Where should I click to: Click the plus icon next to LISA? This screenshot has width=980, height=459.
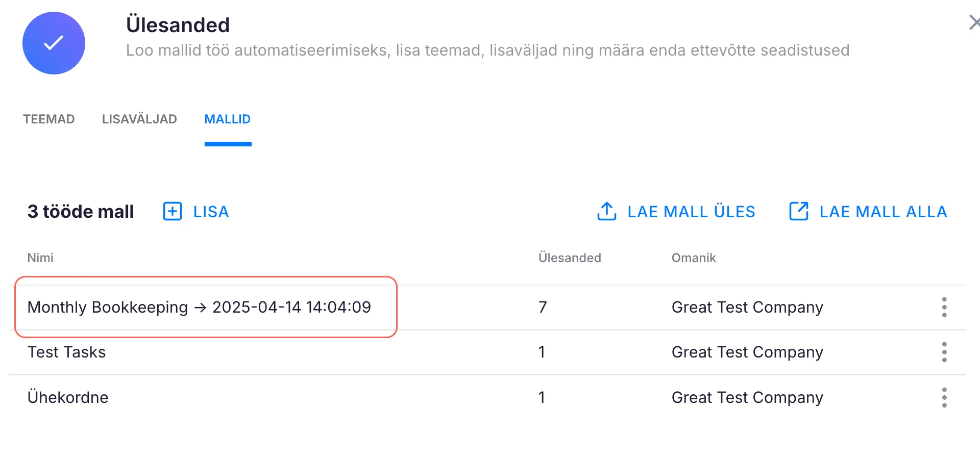(x=173, y=211)
